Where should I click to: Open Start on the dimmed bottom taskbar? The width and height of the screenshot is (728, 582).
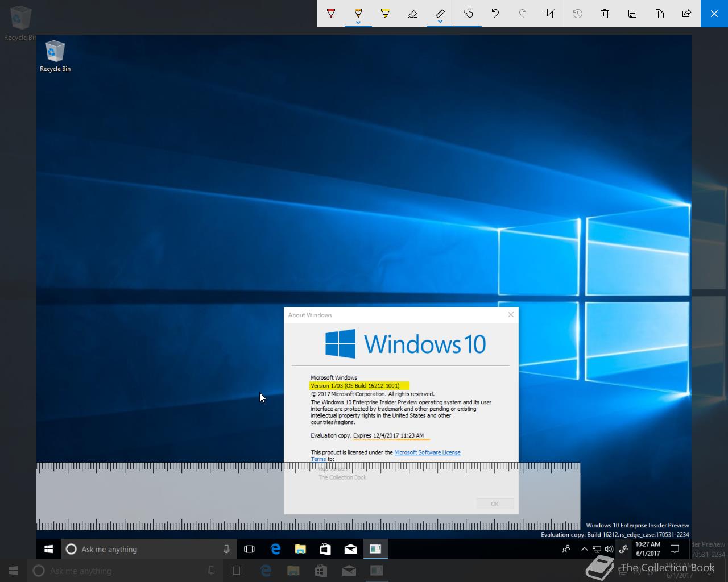14,571
